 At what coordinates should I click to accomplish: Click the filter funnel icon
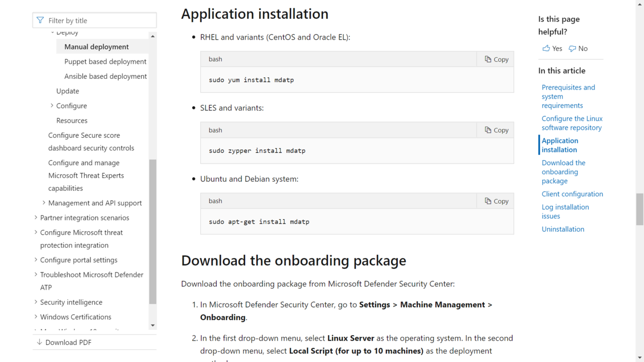[x=40, y=20]
